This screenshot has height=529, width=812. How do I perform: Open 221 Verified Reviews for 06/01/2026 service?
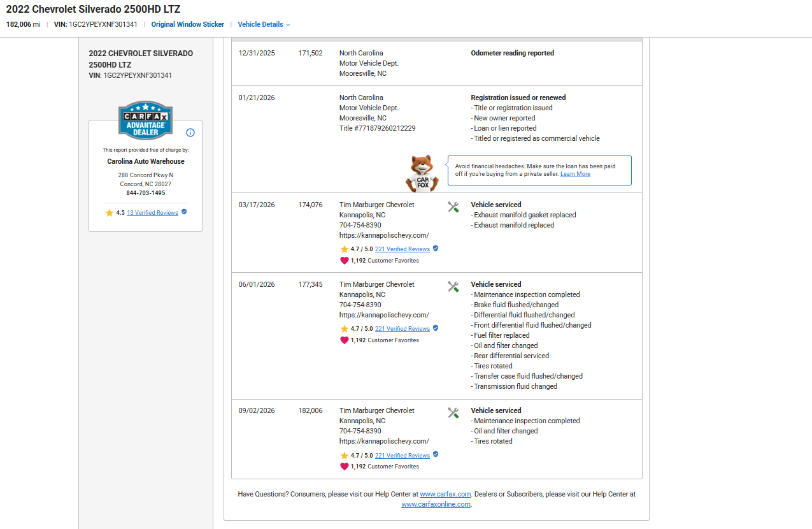pyautogui.click(x=402, y=329)
